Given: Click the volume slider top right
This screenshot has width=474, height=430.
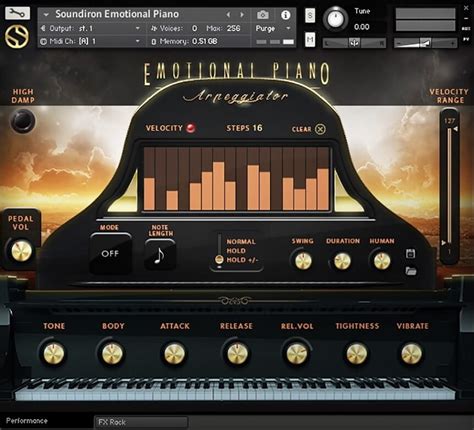Looking at the screenshot, I should click(x=425, y=43).
